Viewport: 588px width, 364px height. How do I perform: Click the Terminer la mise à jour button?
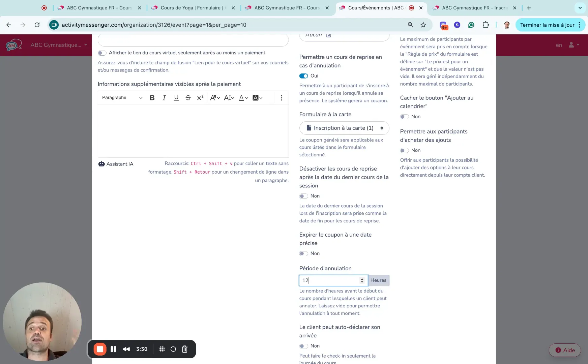point(547,25)
